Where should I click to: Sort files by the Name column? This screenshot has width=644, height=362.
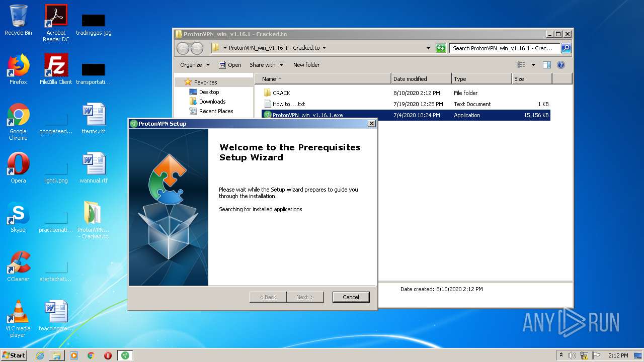pyautogui.click(x=323, y=79)
